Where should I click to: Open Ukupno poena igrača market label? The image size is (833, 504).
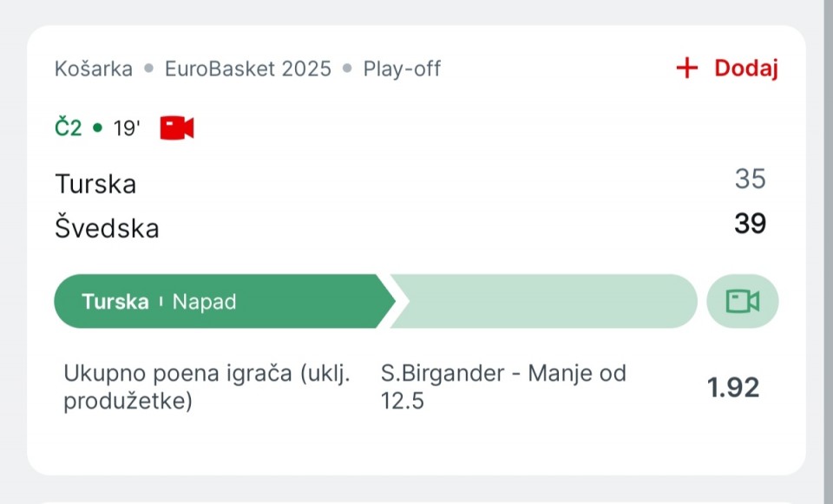pyautogui.click(x=207, y=387)
